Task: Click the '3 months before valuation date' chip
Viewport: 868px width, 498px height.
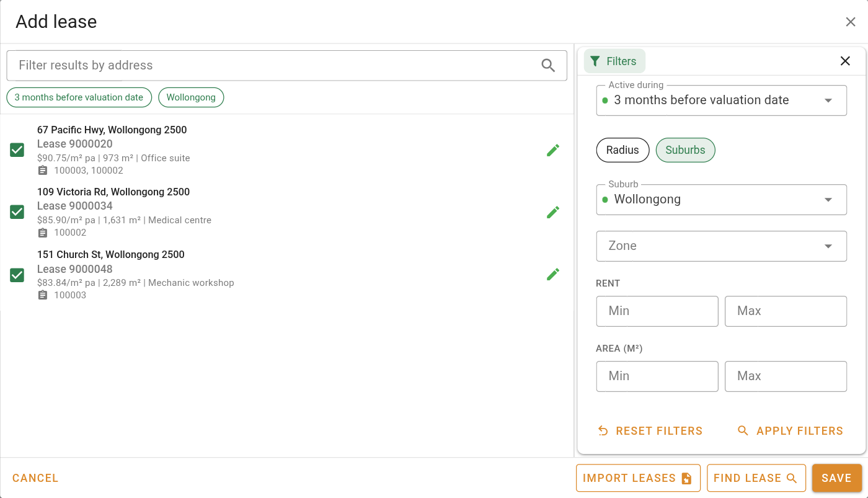Action: point(79,97)
